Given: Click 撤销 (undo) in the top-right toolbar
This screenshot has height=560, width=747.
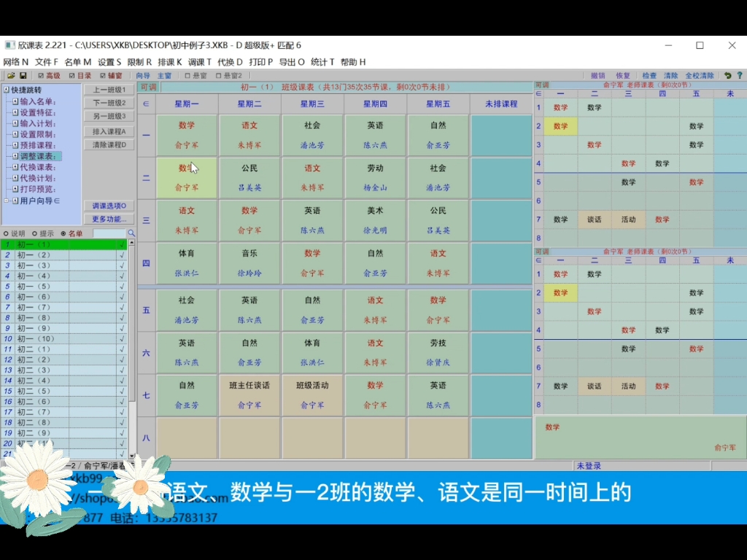Looking at the screenshot, I should (597, 75).
